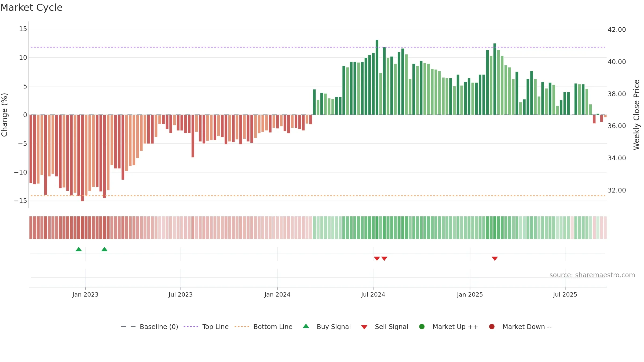Click the tall green bar peak after Jan 2025
This screenshot has height=362, width=644.
coord(495,79)
